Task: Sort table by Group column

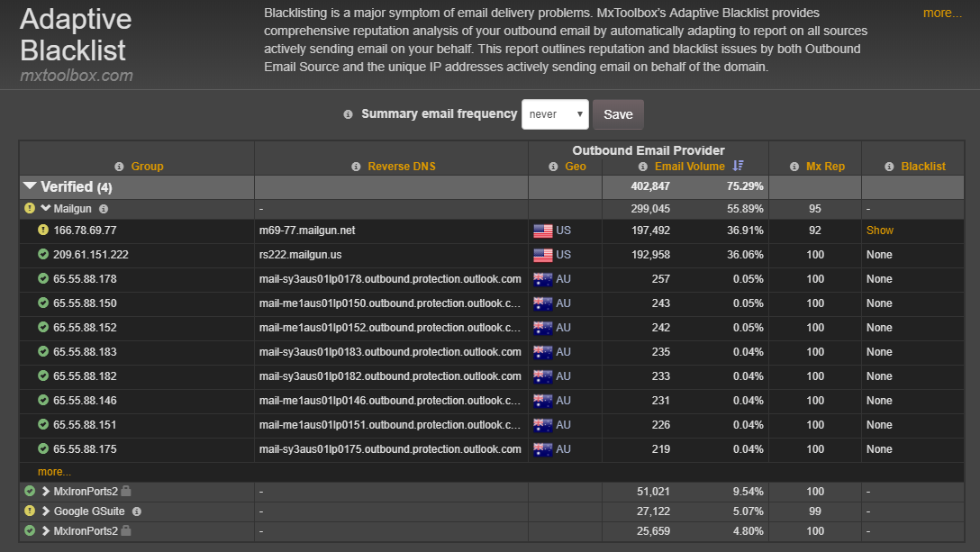Action: click(147, 167)
